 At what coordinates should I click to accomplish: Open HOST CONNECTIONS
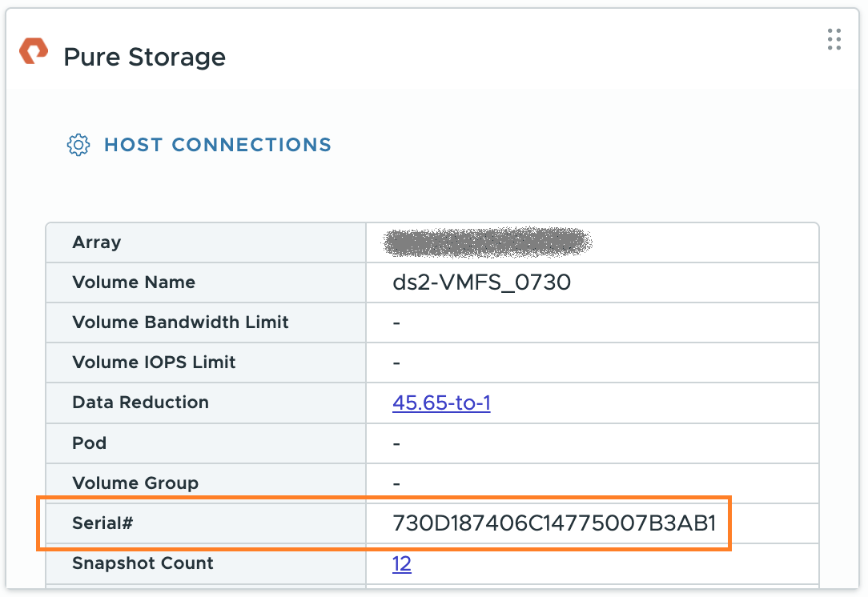coord(217,145)
